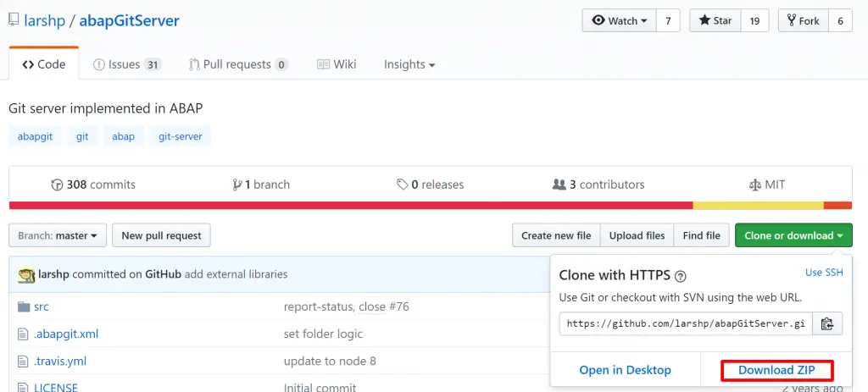868x392 pixels.
Task: Click Open in Desktop
Action: (625, 370)
